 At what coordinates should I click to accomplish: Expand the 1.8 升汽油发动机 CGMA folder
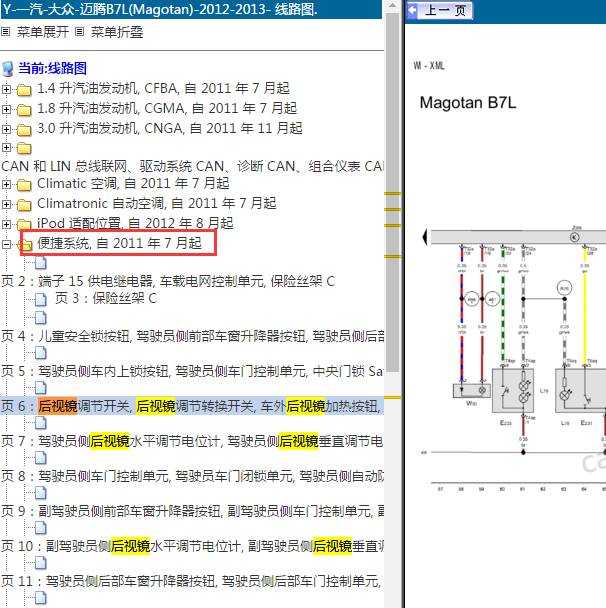[6, 109]
